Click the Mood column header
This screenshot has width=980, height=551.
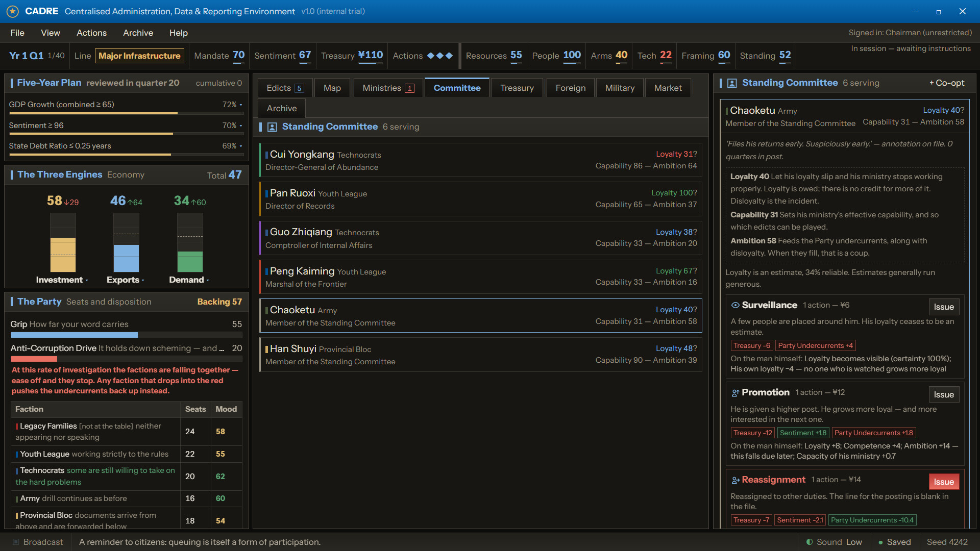(x=226, y=409)
